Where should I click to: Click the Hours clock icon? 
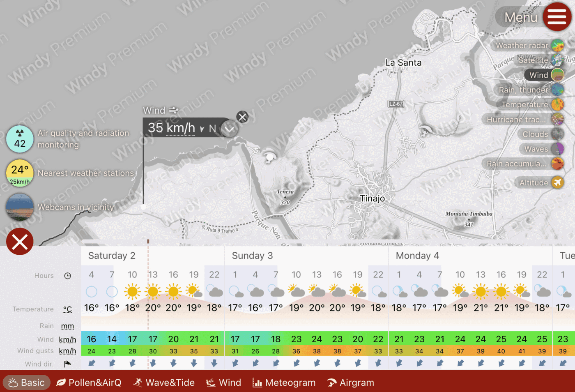[x=68, y=276]
